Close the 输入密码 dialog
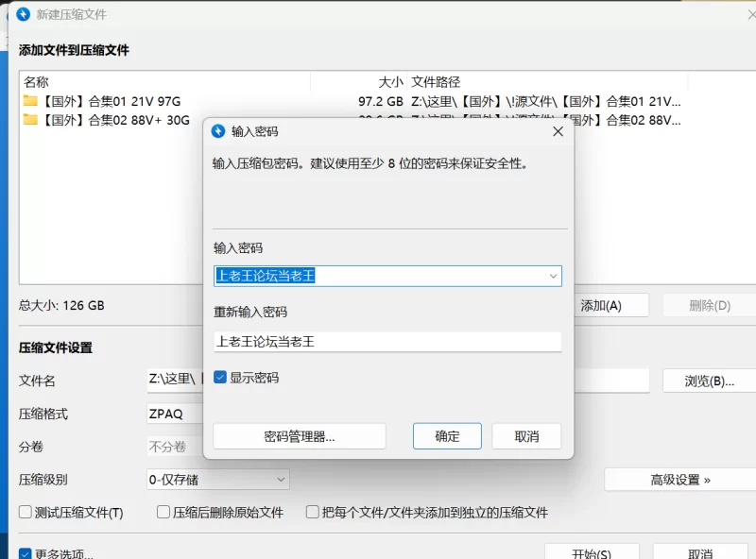This screenshot has width=756, height=559. (558, 131)
